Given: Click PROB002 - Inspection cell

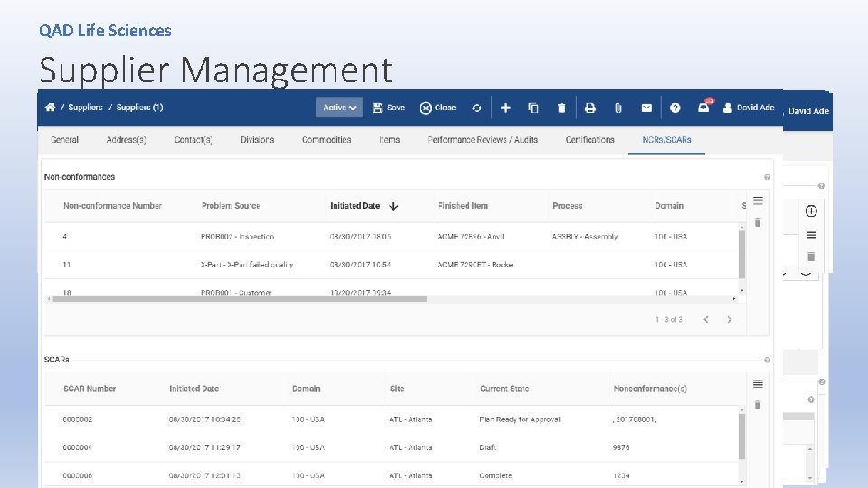Looking at the screenshot, I should pyautogui.click(x=238, y=237).
